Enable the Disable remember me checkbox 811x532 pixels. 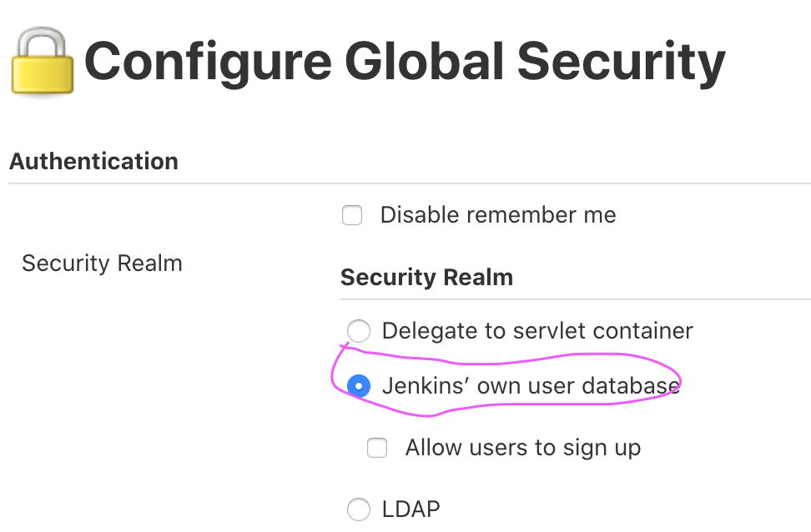coord(351,215)
